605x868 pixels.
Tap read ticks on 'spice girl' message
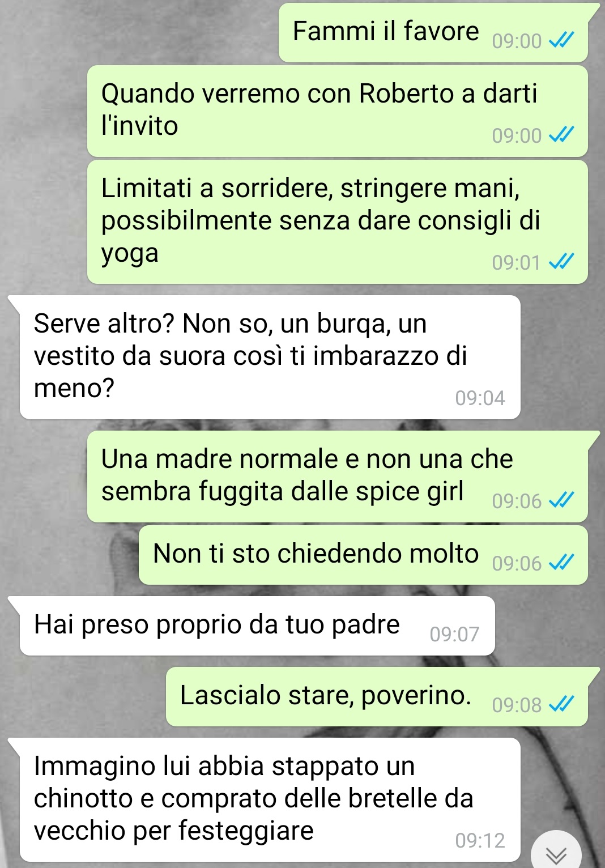point(563,500)
